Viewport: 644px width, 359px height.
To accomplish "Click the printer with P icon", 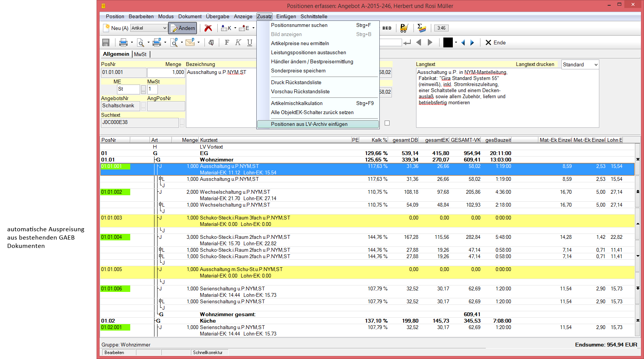I will 157,42.
